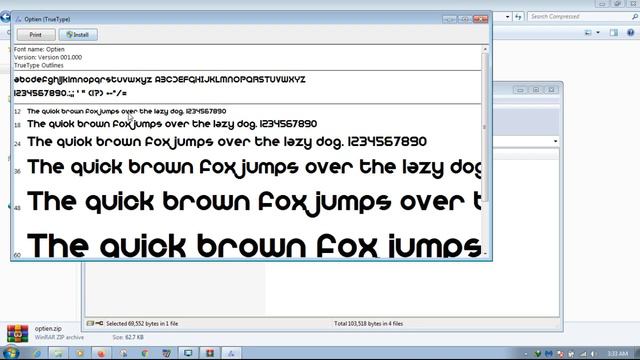The width and height of the screenshot is (640, 360).
Task: Click the 'Font name: Optien' text
Action: pyautogui.click(x=39, y=49)
